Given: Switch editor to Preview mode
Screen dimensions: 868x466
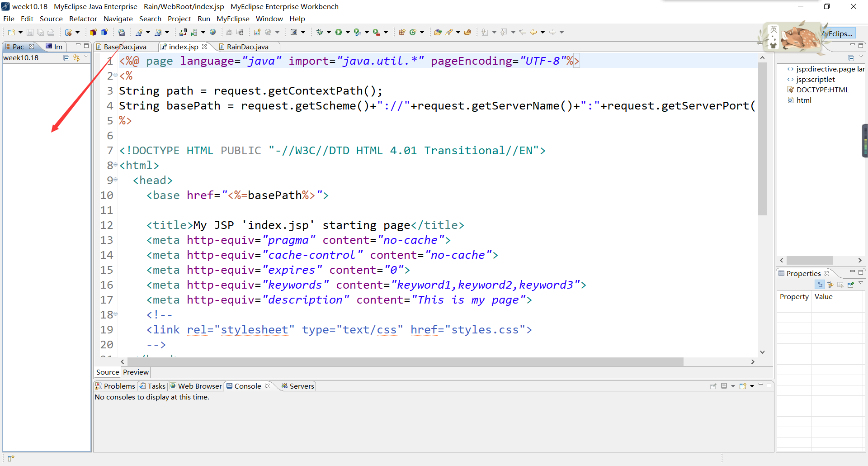Looking at the screenshot, I should (136, 372).
